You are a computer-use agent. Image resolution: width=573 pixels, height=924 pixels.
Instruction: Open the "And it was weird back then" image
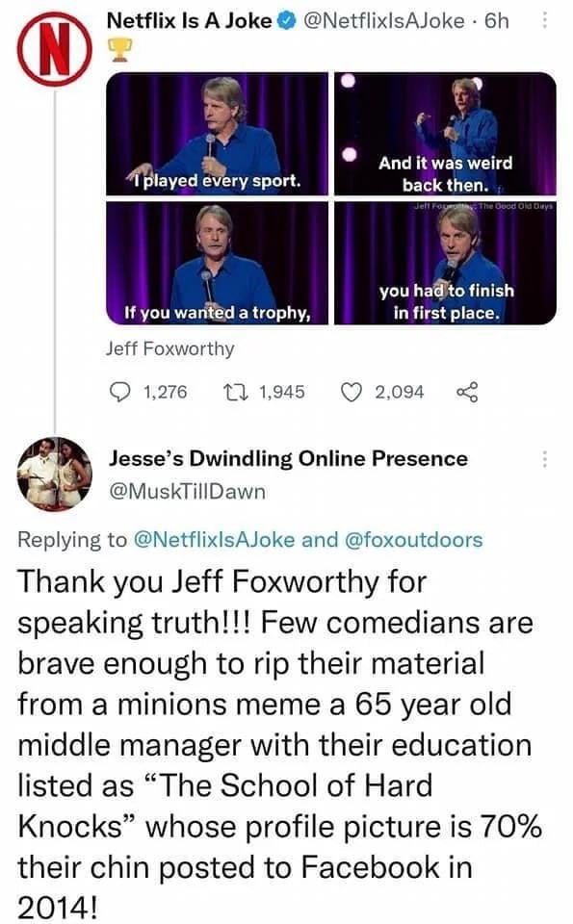(445, 134)
